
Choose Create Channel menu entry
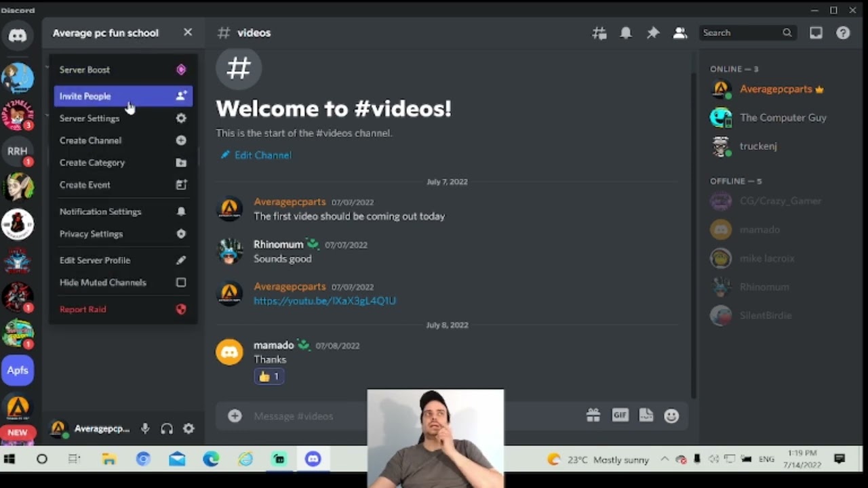point(123,140)
